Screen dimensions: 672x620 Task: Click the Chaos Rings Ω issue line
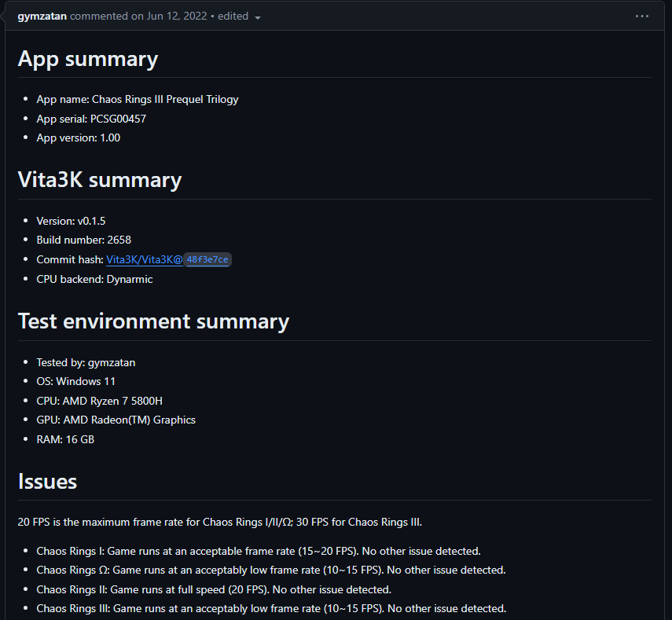[271, 570]
